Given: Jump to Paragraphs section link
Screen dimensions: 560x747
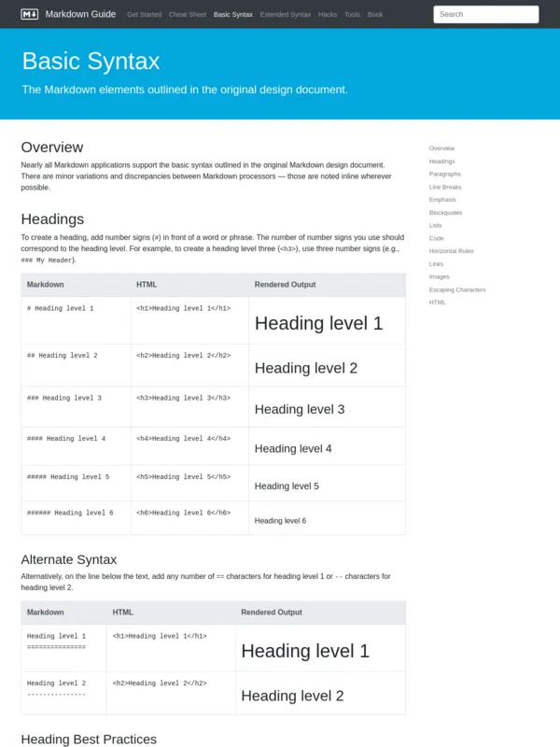Looking at the screenshot, I should 444,174.
